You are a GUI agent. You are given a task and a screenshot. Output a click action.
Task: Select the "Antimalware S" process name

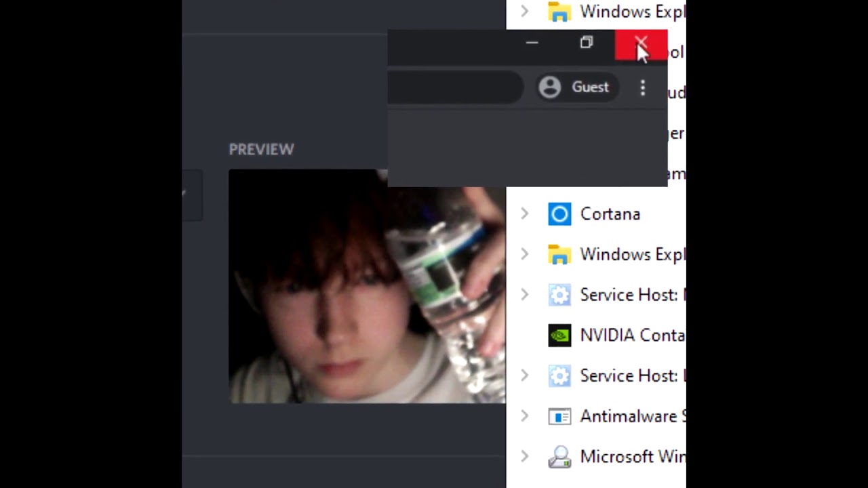point(633,416)
